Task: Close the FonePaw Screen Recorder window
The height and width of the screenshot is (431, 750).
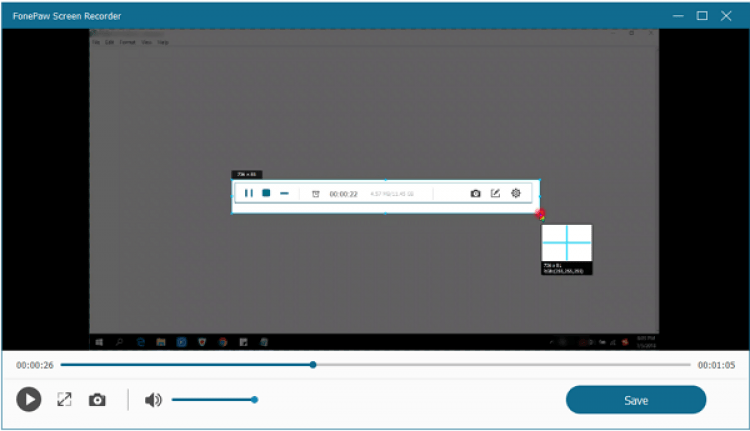Action: click(730, 15)
